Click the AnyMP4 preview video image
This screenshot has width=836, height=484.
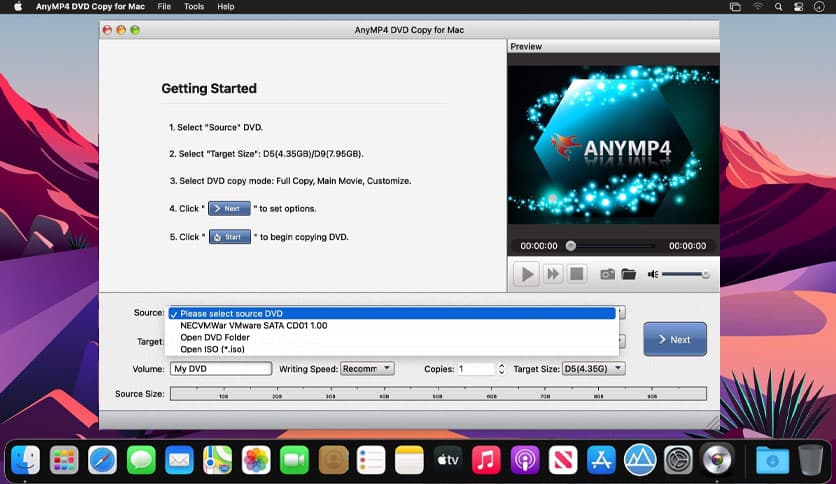pos(613,145)
